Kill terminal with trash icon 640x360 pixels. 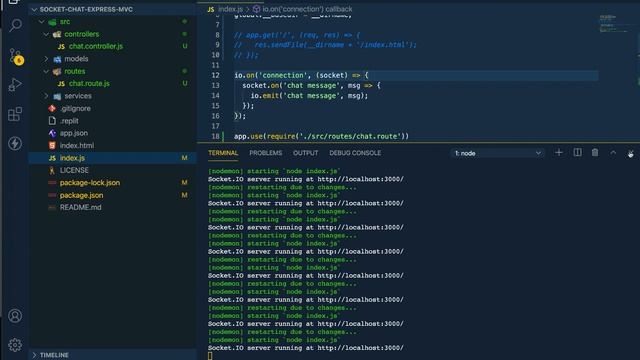pos(595,153)
